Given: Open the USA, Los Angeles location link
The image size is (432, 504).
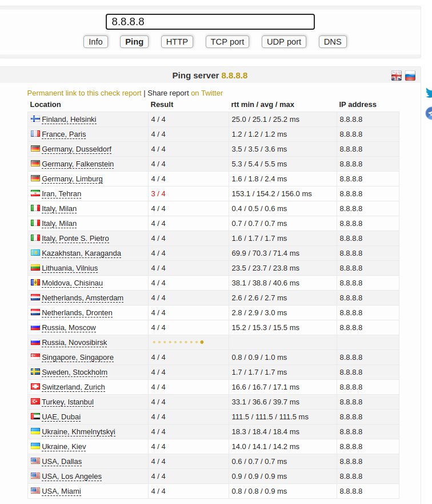Looking at the screenshot, I should pyautogui.click(x=72, y=477).
